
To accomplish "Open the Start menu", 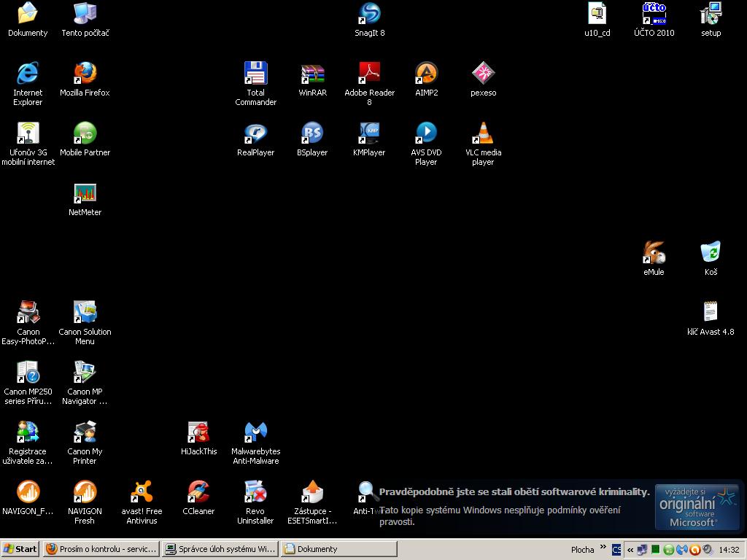I will [20, 549].
